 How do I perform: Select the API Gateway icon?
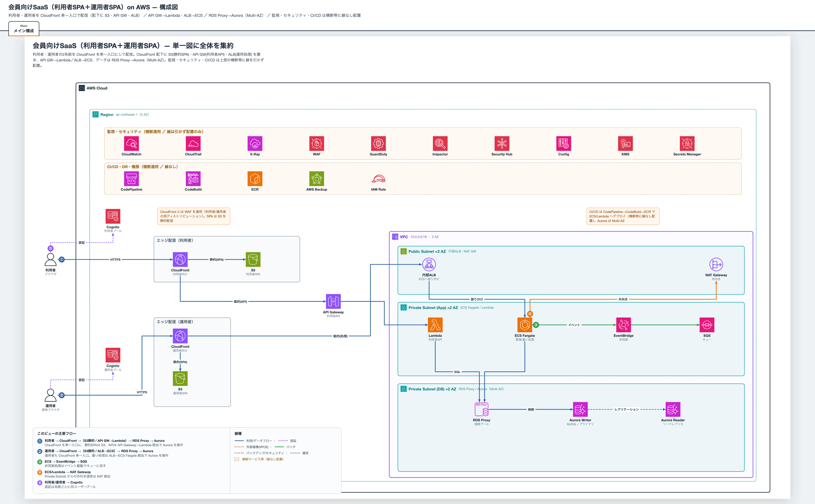coord(333,301)
